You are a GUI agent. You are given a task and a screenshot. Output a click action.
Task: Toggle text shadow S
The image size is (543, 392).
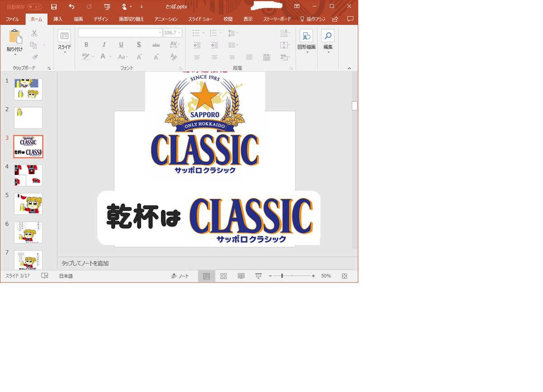(139, 45)
